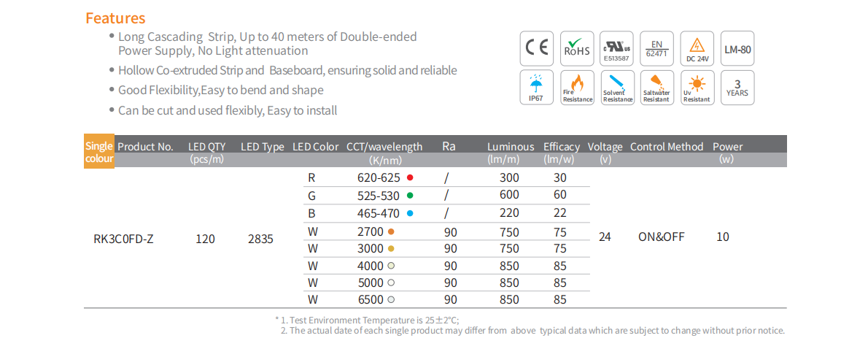Click the Fire Resistance flame icon
The width and height of the screenshot is (868, 338).
pyautogui.click(x=577, y=88)
